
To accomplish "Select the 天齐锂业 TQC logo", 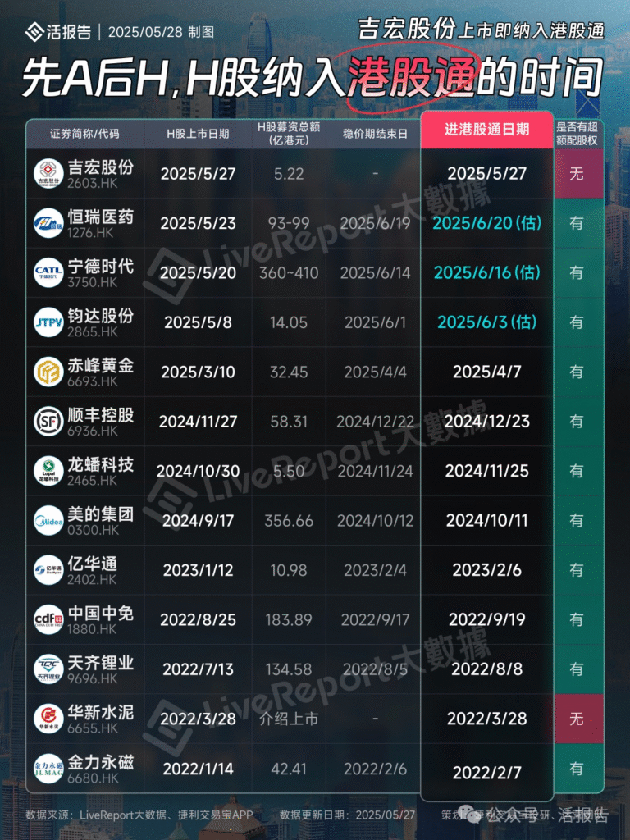I will coord(48,669).
